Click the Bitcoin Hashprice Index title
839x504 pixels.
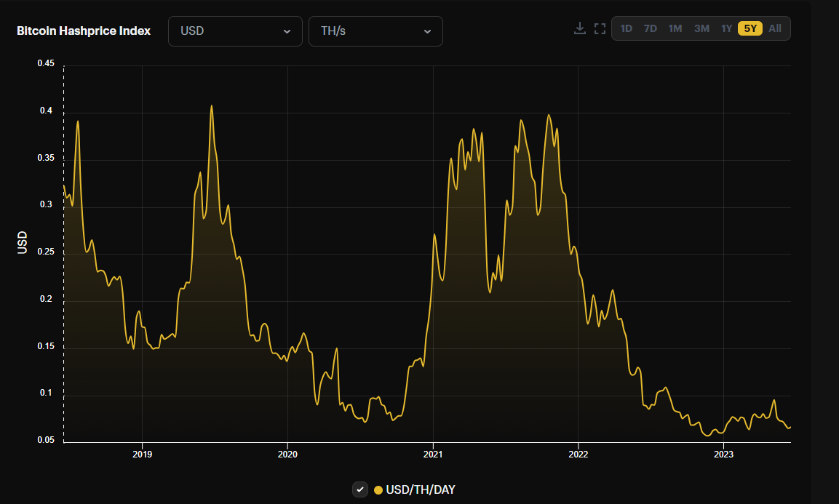click(x=84, y=31)
